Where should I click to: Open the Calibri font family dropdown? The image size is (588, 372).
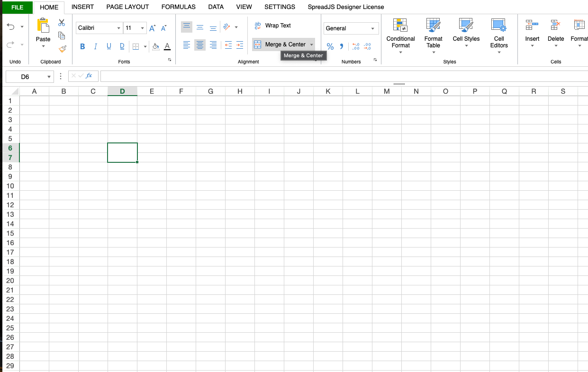tap(99, 28)
